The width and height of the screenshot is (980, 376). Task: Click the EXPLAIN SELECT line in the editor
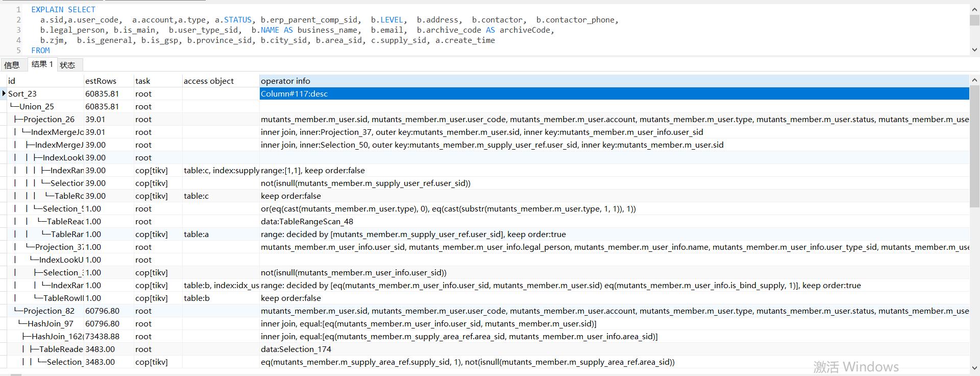click(63, 9)
